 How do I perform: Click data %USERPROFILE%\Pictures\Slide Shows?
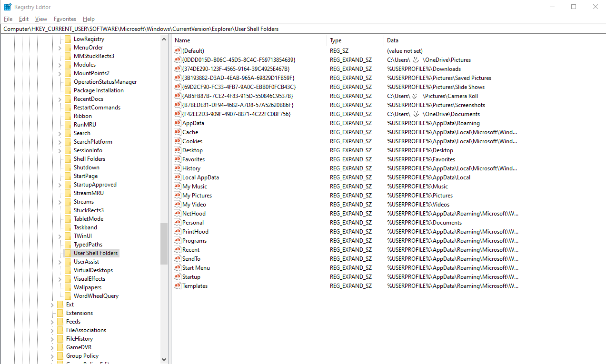pos(436,87)
